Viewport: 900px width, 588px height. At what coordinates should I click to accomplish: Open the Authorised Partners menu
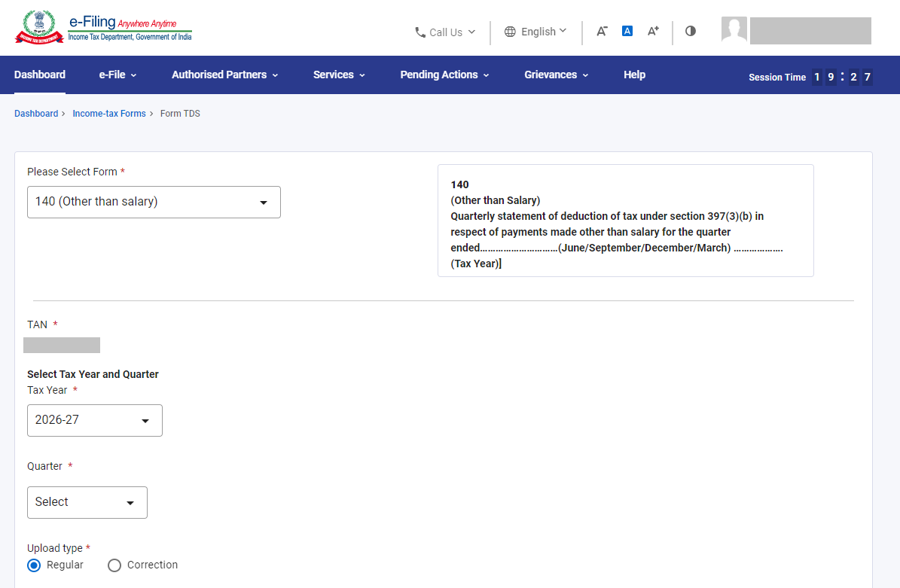225,75
